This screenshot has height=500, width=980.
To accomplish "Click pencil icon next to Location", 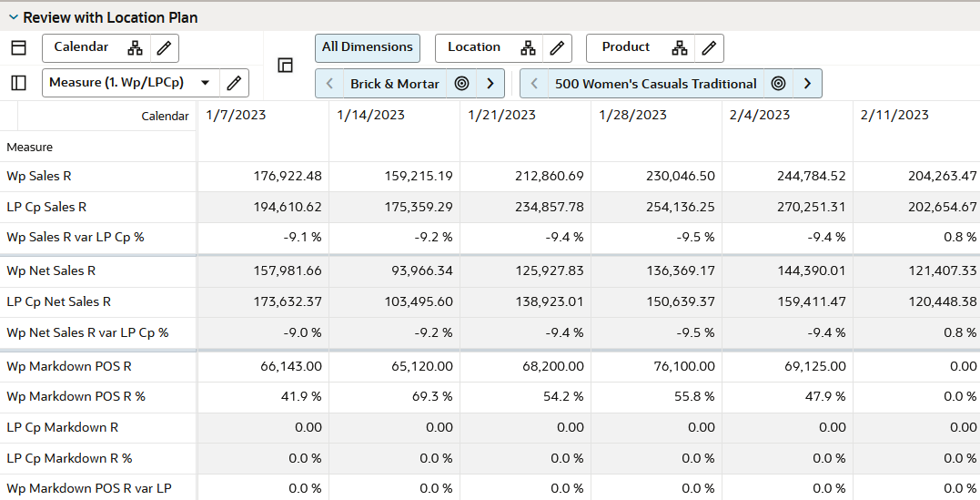I will (x=558, y=48).
